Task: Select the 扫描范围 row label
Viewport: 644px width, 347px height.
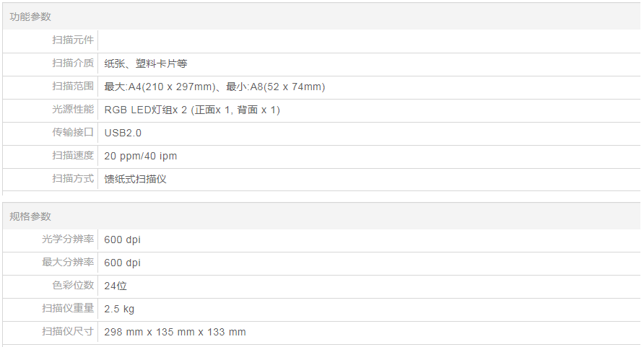Action: (x=73, y=87)
